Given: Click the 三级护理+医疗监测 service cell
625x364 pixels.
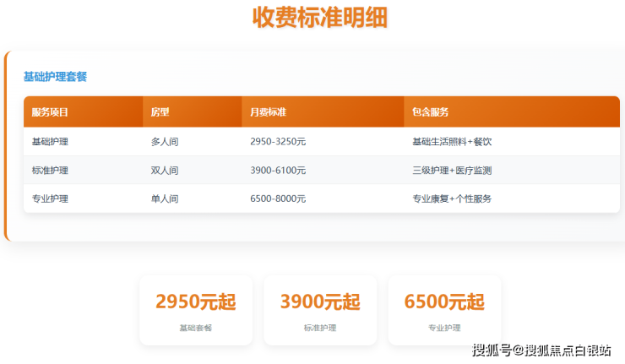Looking at the screenshot, I should 452,171.
